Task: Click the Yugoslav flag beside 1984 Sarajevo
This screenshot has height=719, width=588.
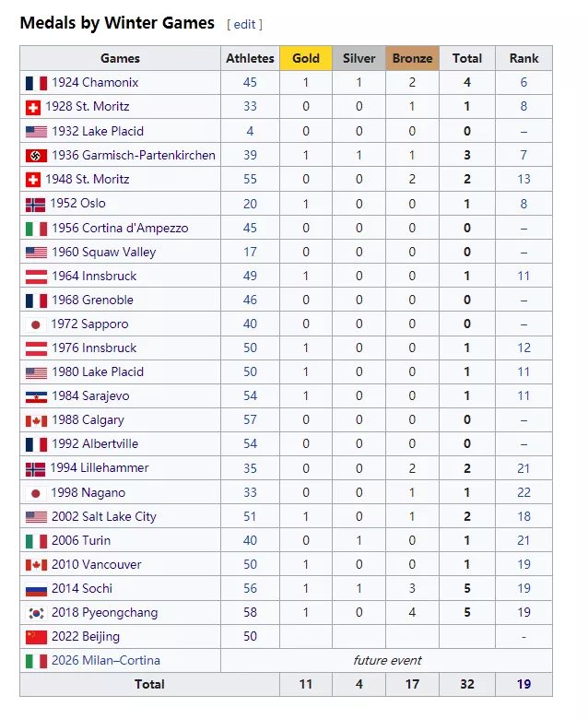Action: click(36, 396)
